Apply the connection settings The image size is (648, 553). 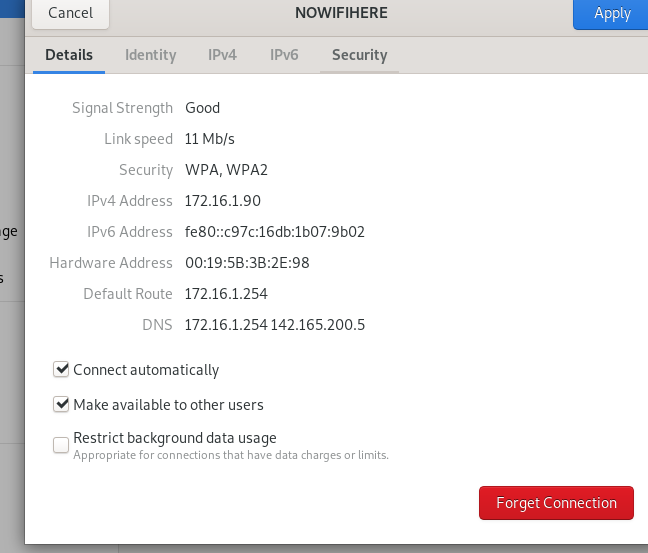pos(612,14)
